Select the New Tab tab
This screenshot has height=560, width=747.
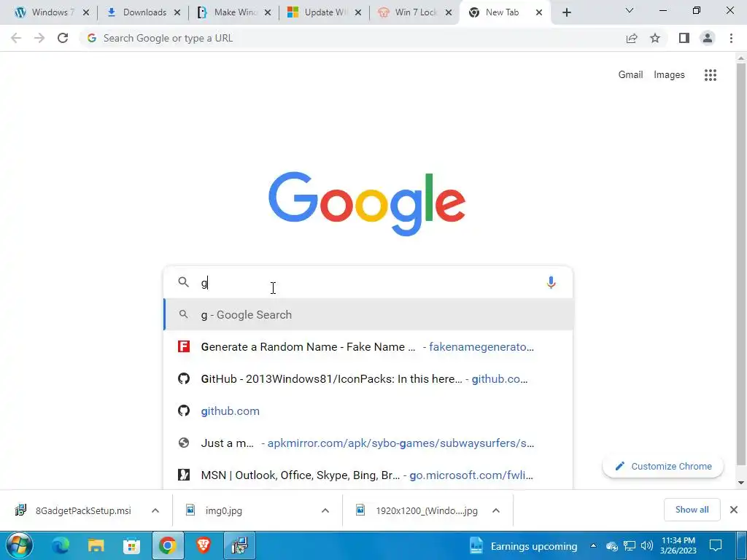[x=500, y=13]
